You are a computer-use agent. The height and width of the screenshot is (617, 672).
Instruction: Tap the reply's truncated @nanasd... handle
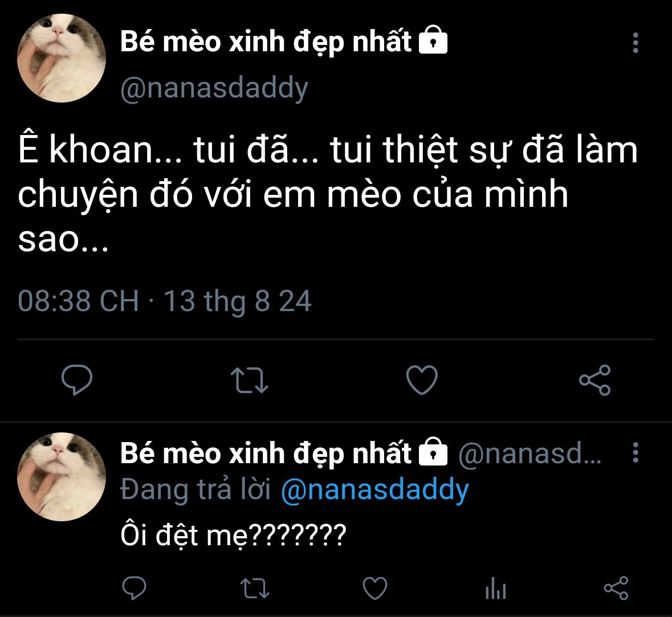coord(530,453)
